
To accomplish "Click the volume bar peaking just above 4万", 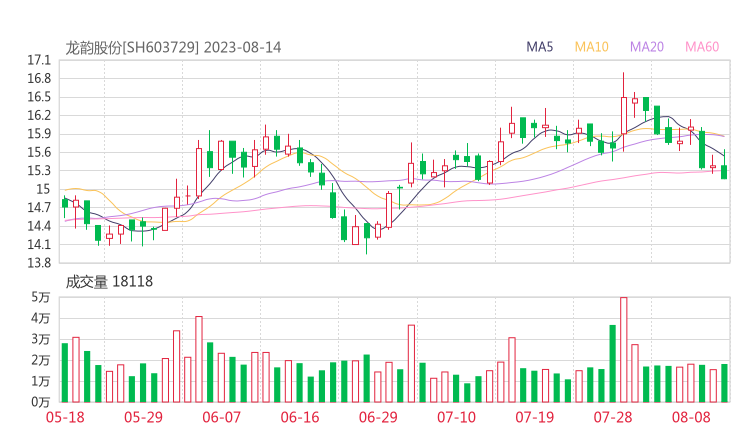I will click(199, 359).
